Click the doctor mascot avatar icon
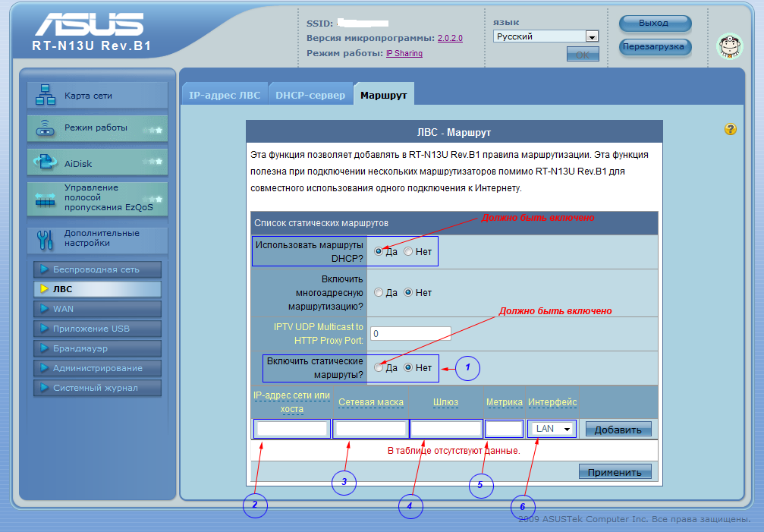 tap(729, 47)
